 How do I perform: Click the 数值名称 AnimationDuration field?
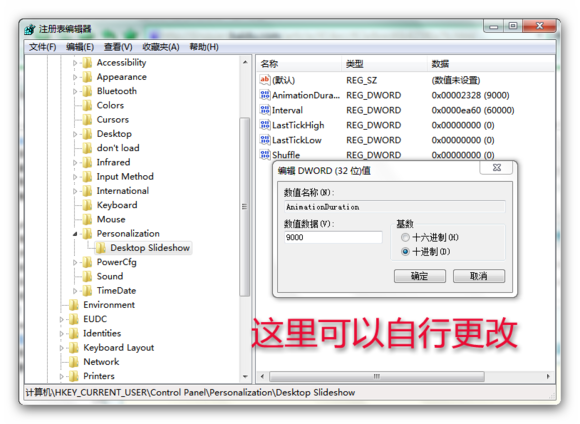tap(395, 207)
